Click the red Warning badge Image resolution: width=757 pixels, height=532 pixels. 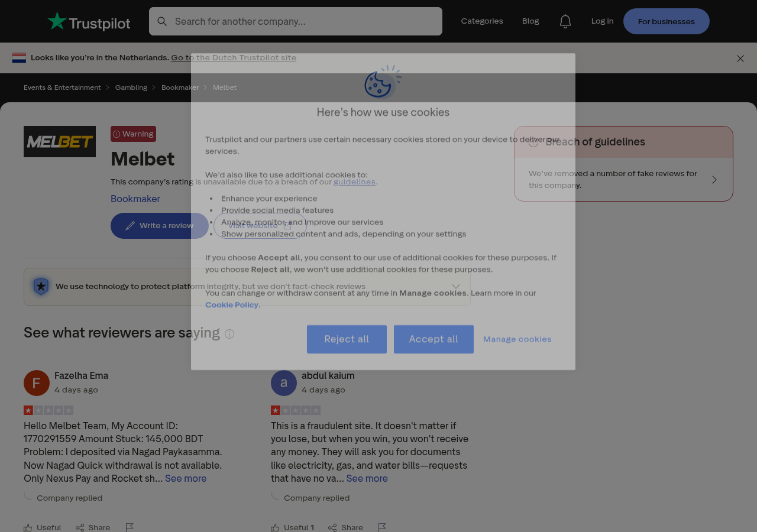(133, 134)
